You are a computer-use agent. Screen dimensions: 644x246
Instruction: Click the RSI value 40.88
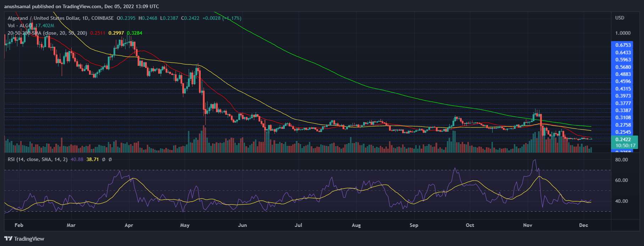coord(77,159)
